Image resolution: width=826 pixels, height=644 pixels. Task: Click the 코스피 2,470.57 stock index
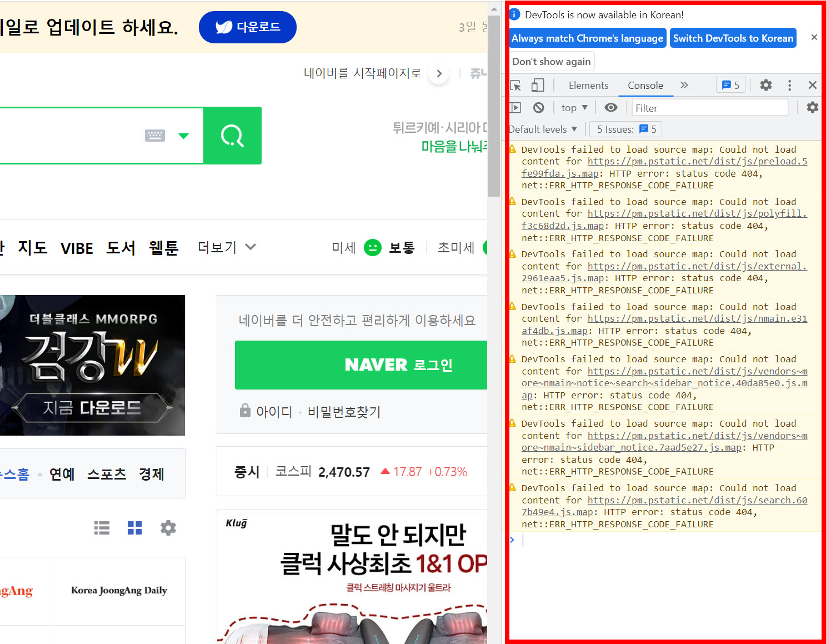322,472
